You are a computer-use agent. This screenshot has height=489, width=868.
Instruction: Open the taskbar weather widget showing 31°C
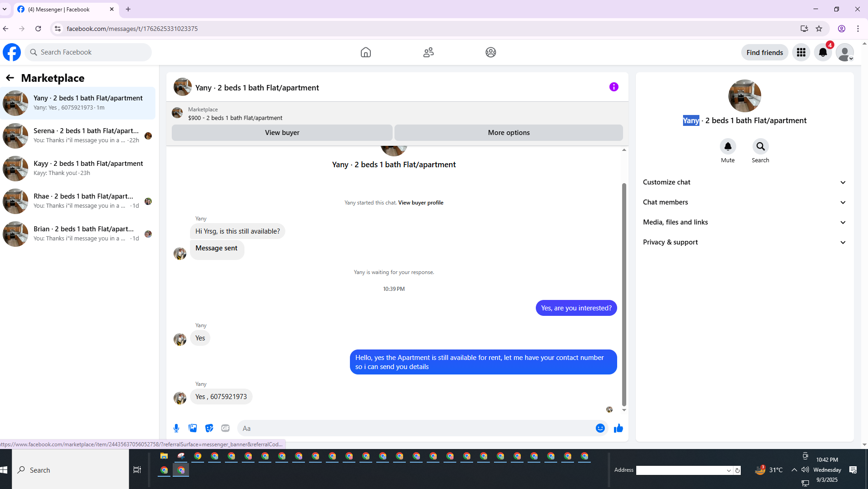click(x=769, y=470)
